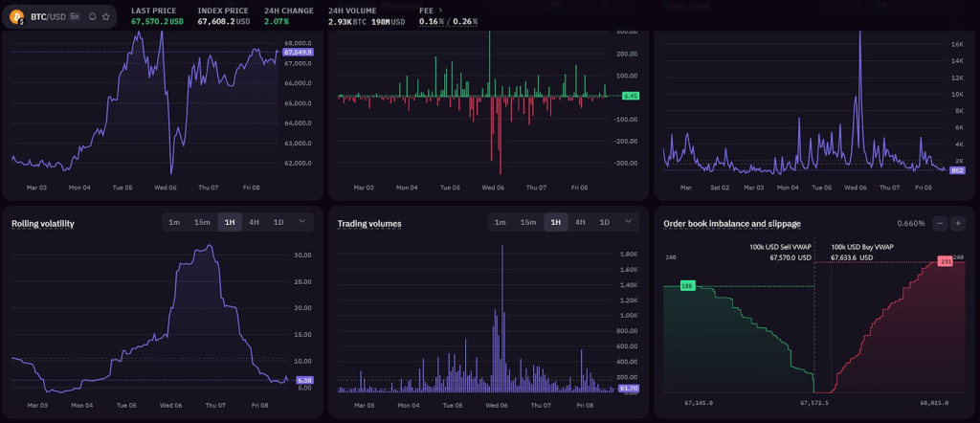This screenshot has width=980, height=423.
Task: Decrease order book depth with minus button
Action: pos(940,223)
